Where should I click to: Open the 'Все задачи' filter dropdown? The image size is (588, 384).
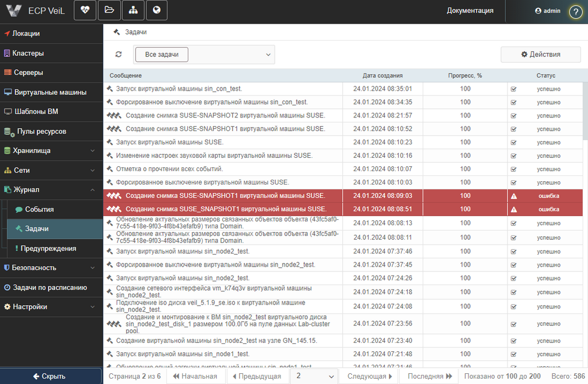[204, 55]
